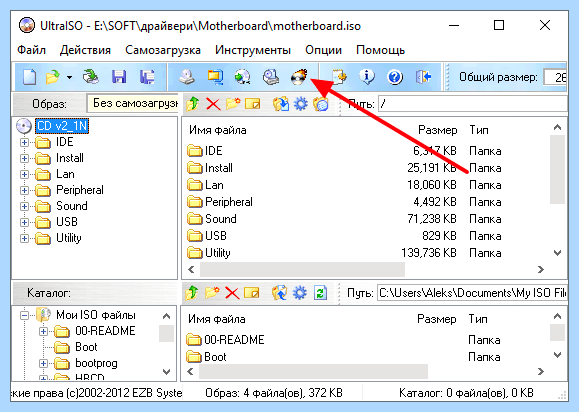
Task: Click the Burn CD image flaming disc icon
Action: click(299, 77)
